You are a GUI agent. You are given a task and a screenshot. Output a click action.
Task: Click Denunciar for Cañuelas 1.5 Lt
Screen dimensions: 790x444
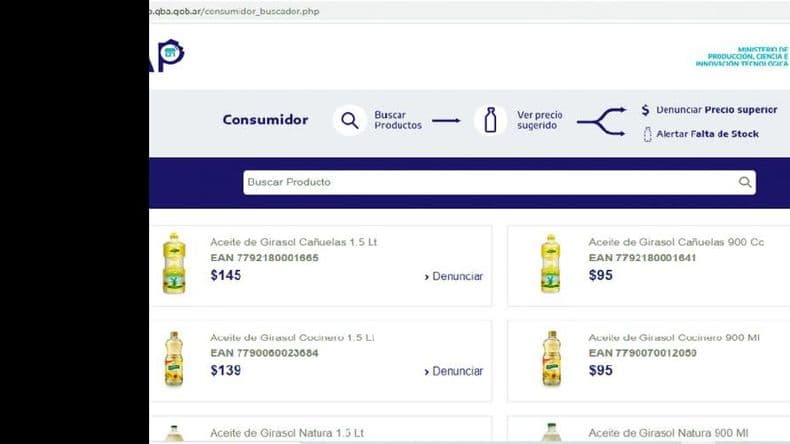454,276
